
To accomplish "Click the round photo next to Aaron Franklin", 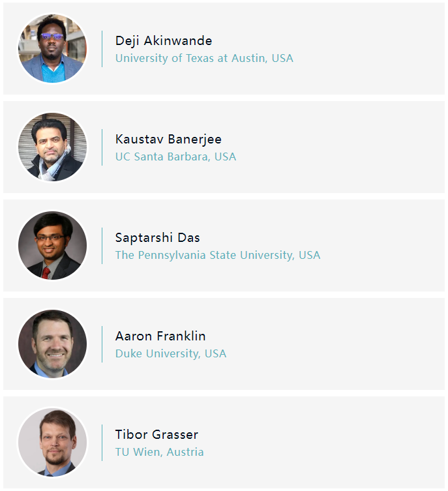I will [52, 344].
